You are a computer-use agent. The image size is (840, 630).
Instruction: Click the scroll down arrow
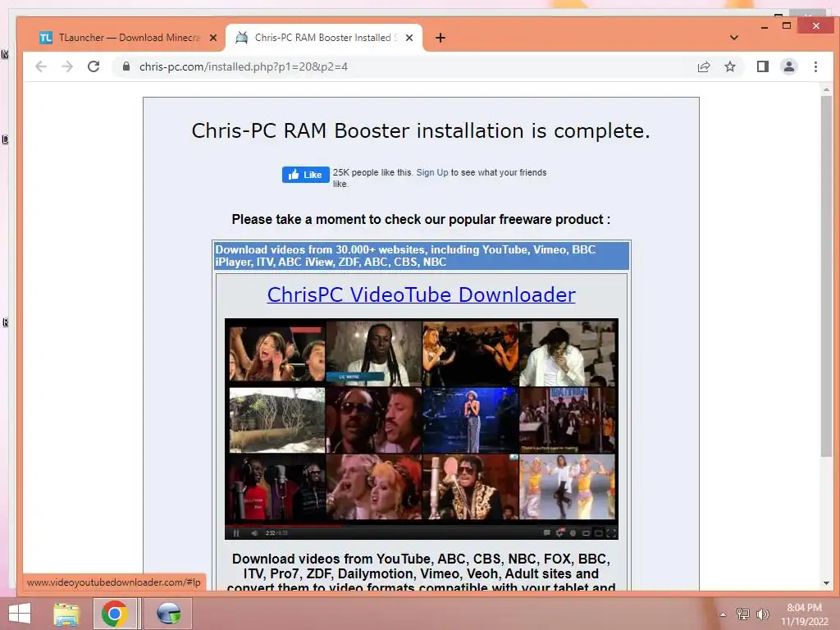826,583
